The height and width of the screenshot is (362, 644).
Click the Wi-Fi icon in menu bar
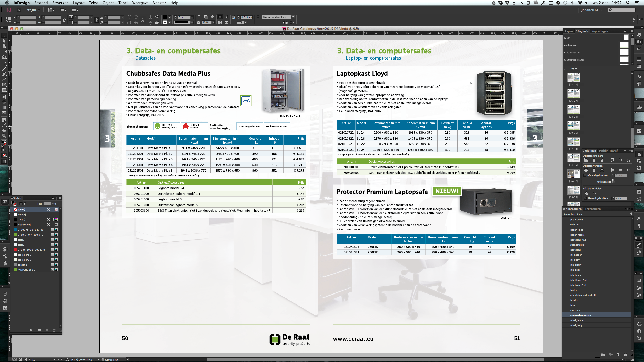(580, 3)
